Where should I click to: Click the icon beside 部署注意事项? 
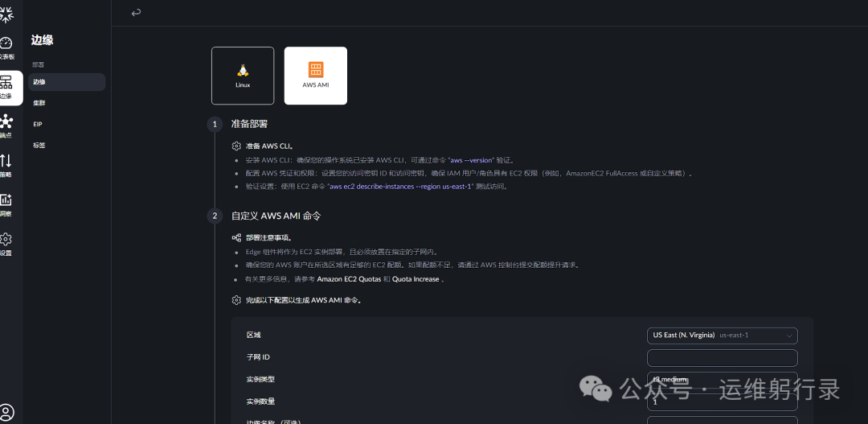pos(236,237)
